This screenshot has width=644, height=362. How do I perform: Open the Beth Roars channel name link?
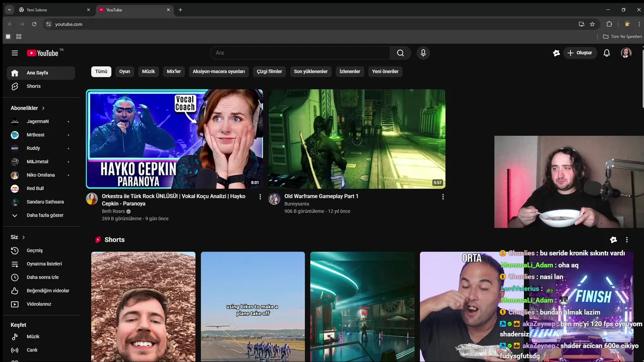coord(113,212)
